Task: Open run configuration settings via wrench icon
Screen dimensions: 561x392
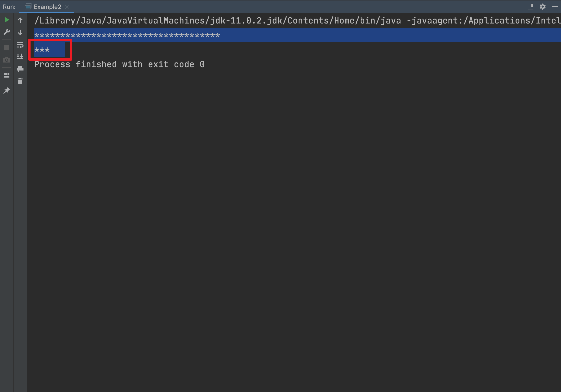Action: 7,32
